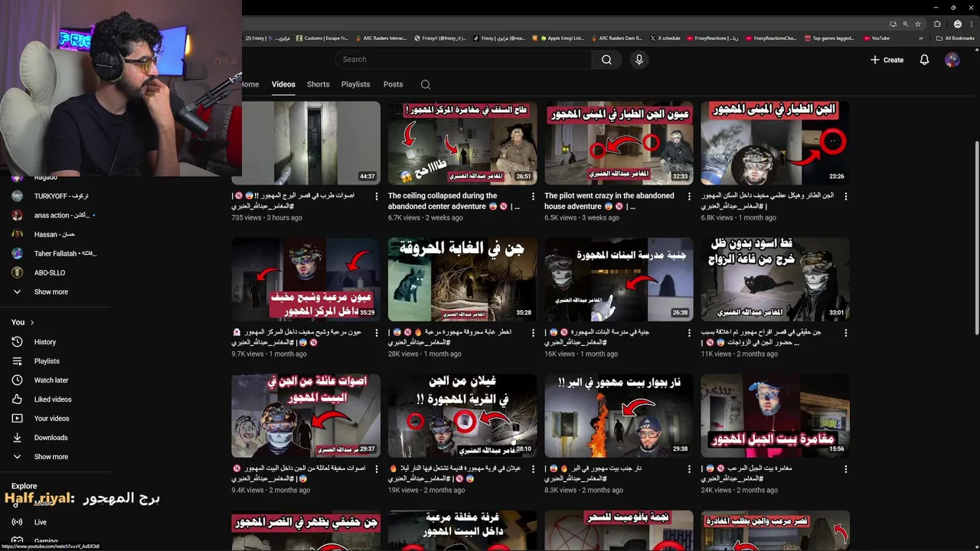Image resolution: width=980 pixels, height=551 pixels.
Task: Open 'The pilot went crazy in the abandoned house' title
Action: (x=610, y=201)
